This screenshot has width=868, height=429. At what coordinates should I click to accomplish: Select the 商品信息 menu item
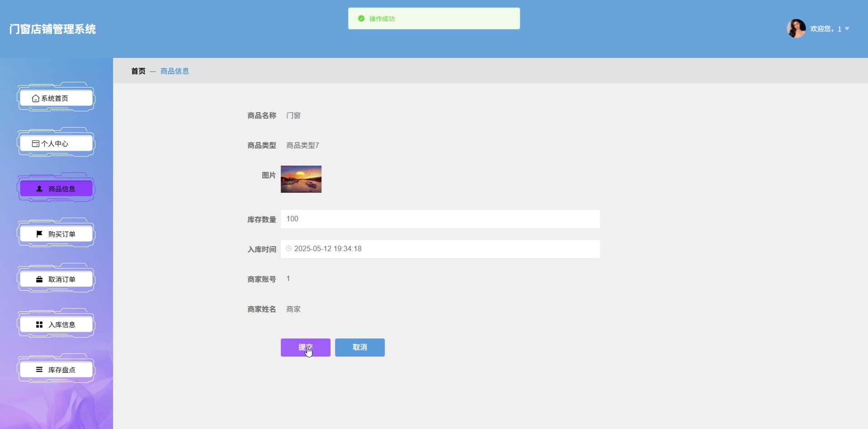[56, 189]
